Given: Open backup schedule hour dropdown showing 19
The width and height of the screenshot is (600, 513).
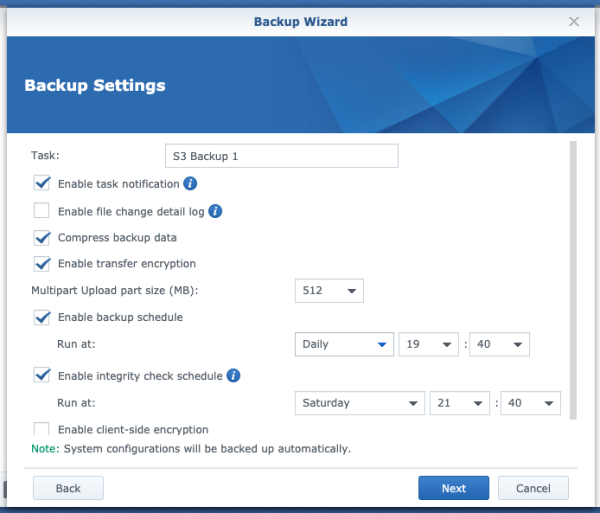Looking at the screenshot, I should coord(428,344).
